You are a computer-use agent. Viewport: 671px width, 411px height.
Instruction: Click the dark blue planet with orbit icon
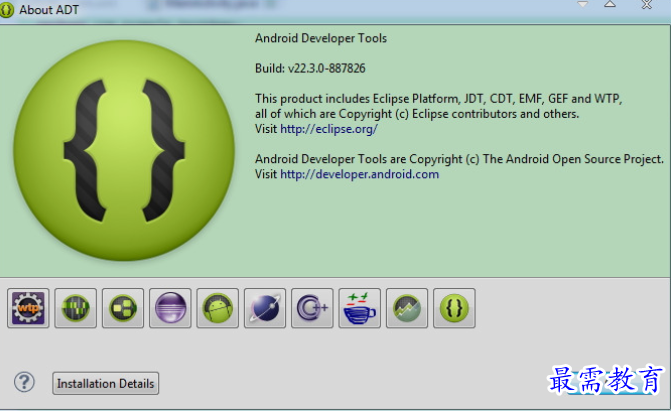(265, 308)
